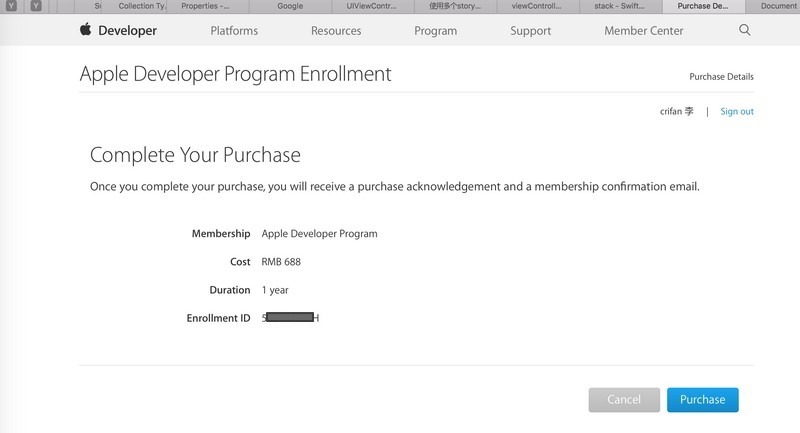Open the Member Center menu
This screenshot has height=433, width=800.
644,31
